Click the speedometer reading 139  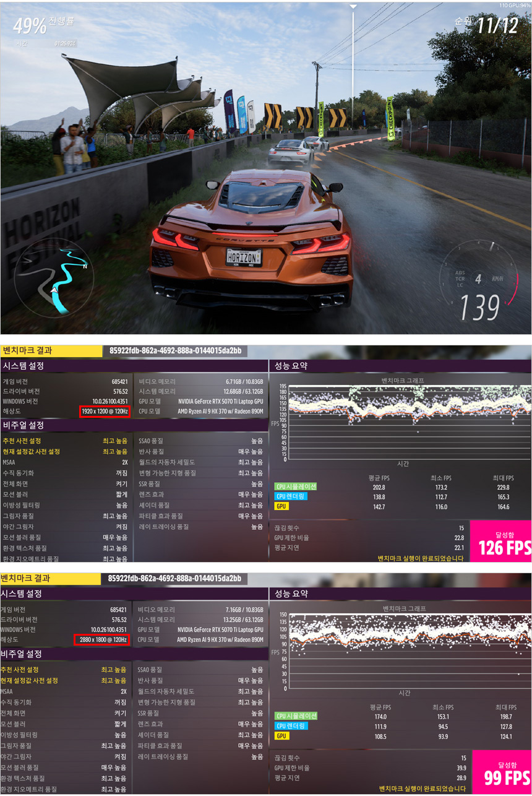[x=479, y=307]
